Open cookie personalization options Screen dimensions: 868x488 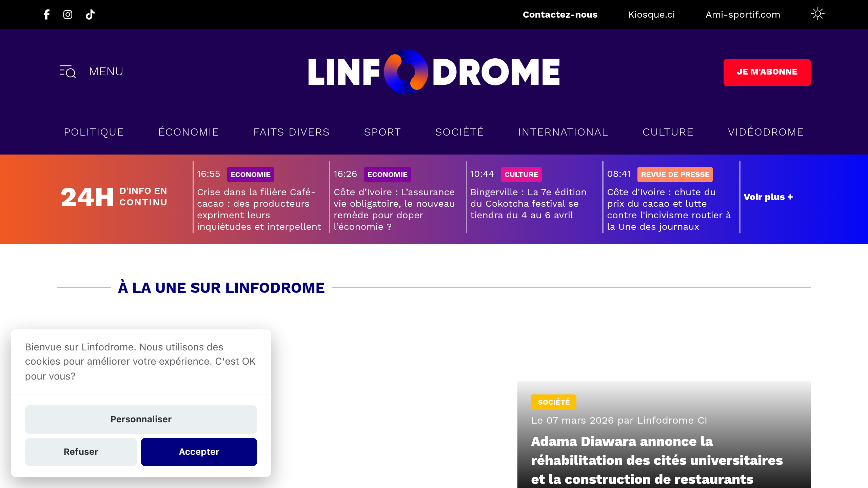point(141,419)
